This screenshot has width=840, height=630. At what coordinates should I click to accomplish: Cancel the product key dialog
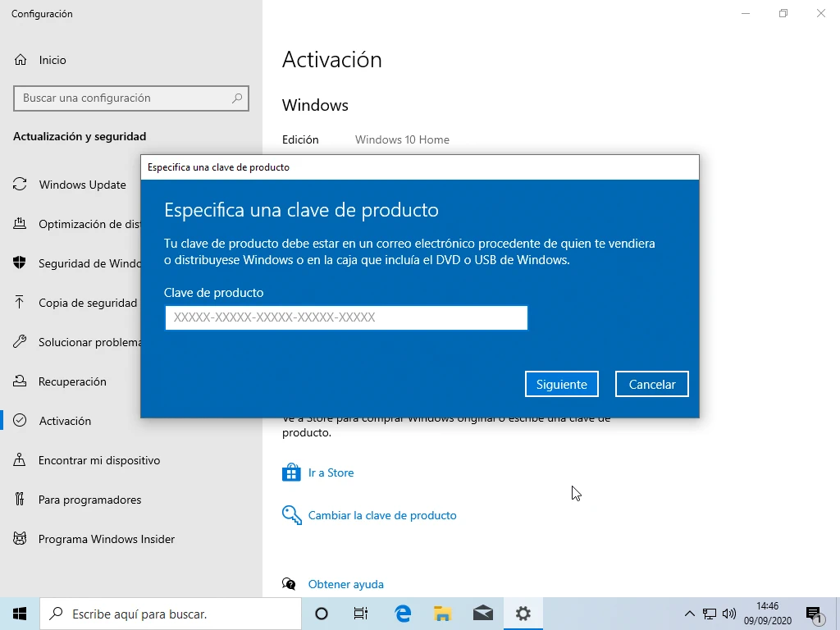tap(651, 384)
